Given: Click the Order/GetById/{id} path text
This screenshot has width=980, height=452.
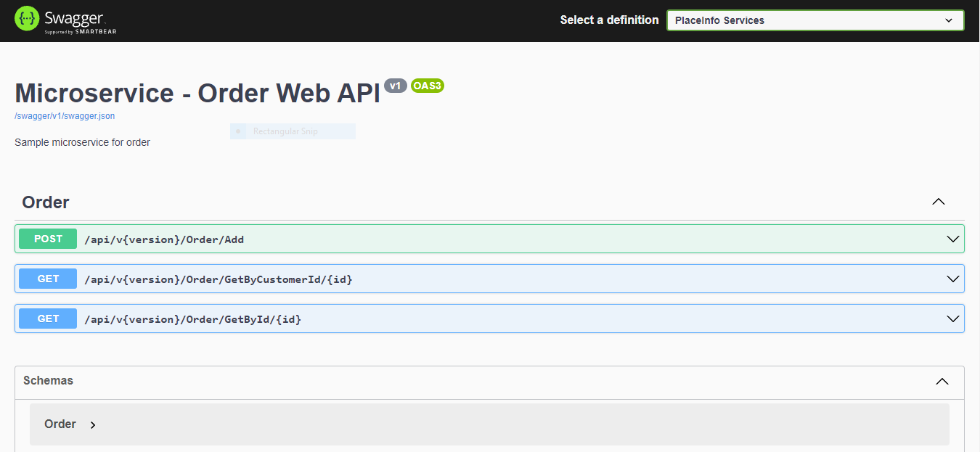Looking at the screenshot, I should pos(192,319).
